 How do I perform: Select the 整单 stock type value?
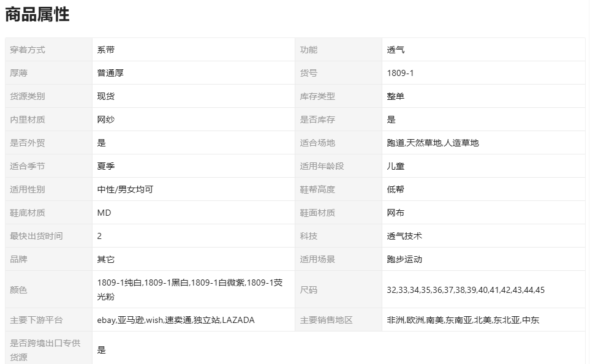(x=396, y=96)
